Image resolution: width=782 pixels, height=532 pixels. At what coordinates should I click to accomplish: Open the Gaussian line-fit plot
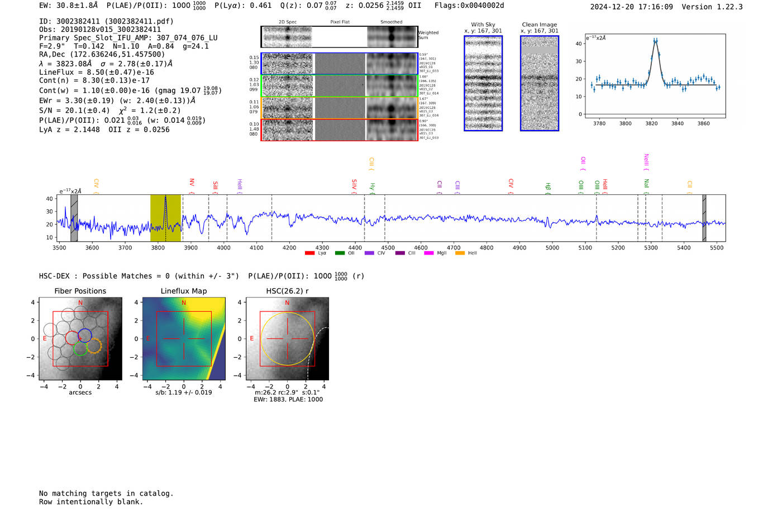655,76
